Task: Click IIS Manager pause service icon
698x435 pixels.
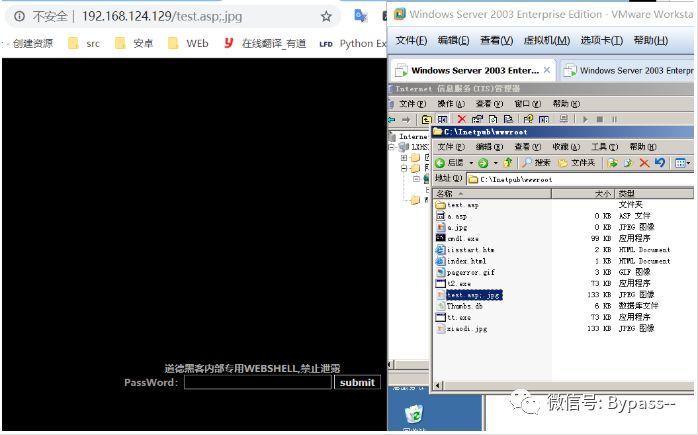Action: pyautogui.click(x=614, y=119)
